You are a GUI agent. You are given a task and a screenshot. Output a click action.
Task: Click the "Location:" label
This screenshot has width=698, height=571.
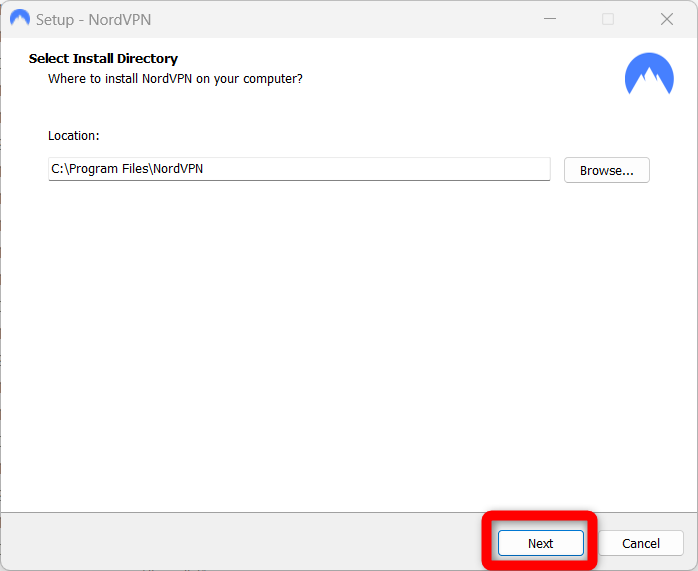pyautogui.click(x=74, y=135)
